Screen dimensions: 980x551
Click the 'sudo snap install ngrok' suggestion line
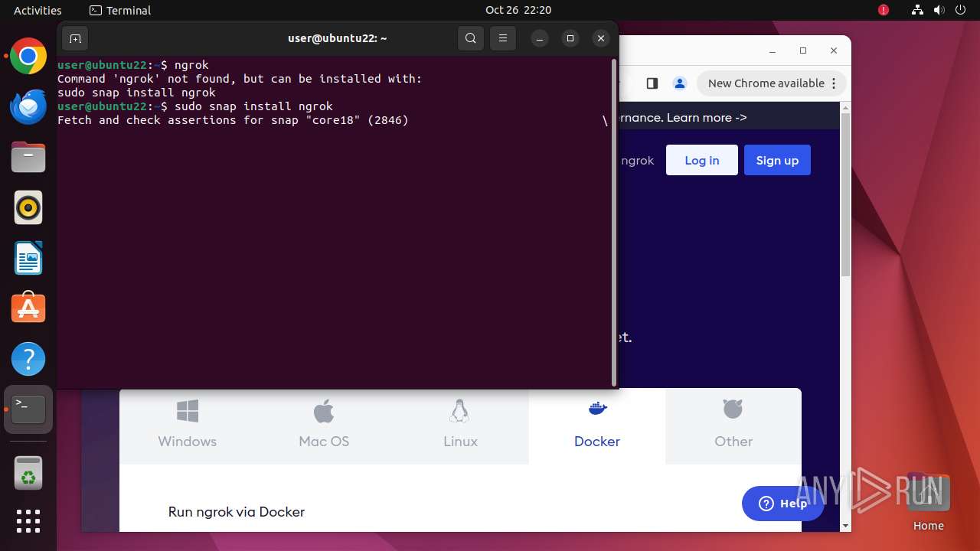[137, 93]
